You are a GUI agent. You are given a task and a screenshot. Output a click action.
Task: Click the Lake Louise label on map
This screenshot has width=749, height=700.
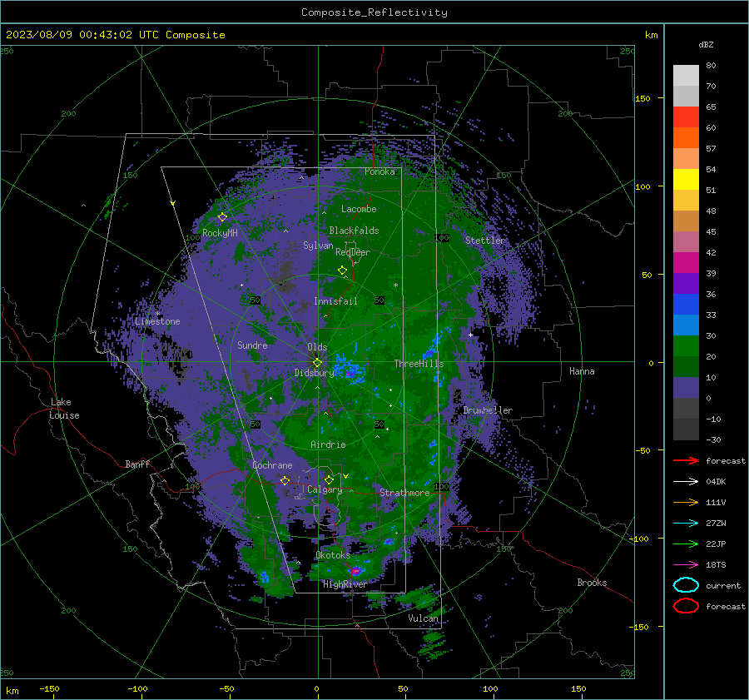tap(64, 409)
